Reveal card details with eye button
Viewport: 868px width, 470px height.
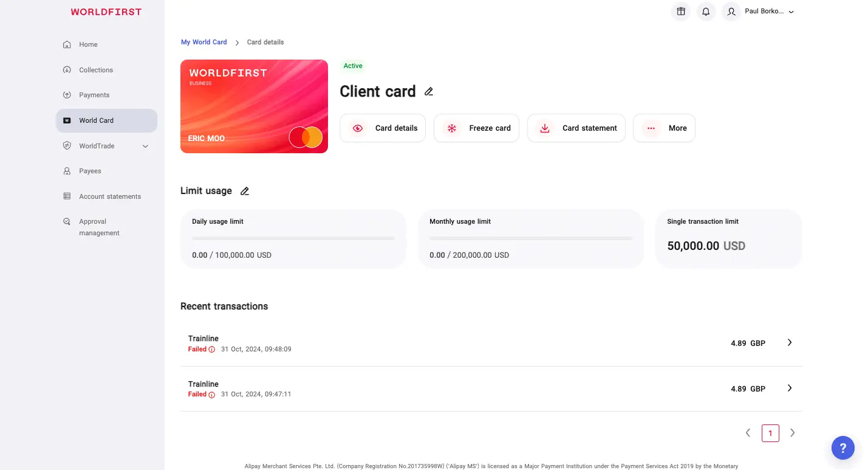383,128
